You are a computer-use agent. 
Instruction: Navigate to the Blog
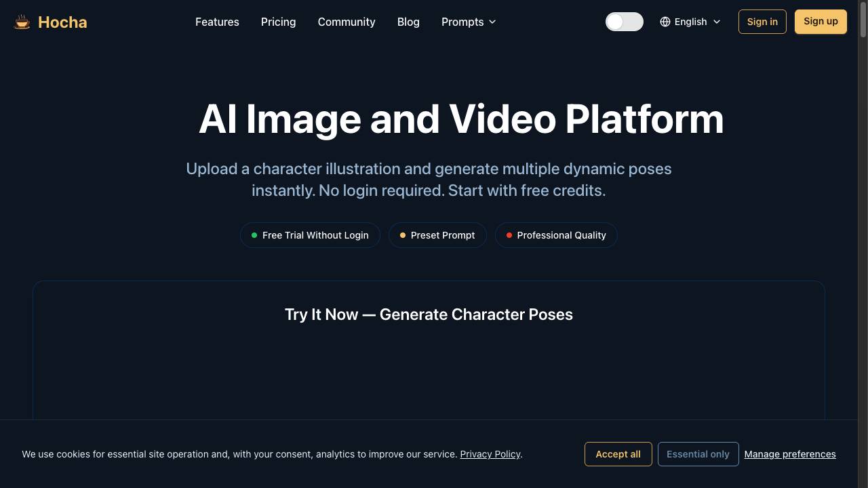click(x=408, y=22)
